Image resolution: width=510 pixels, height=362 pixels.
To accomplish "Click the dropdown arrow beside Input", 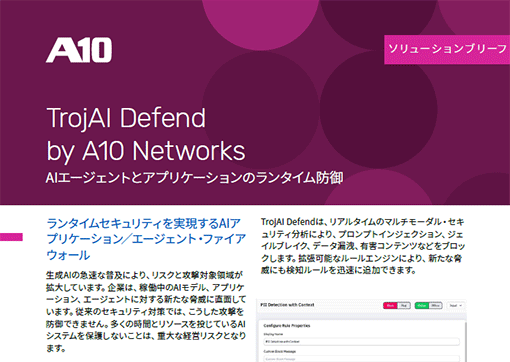I will coord(461,306).
